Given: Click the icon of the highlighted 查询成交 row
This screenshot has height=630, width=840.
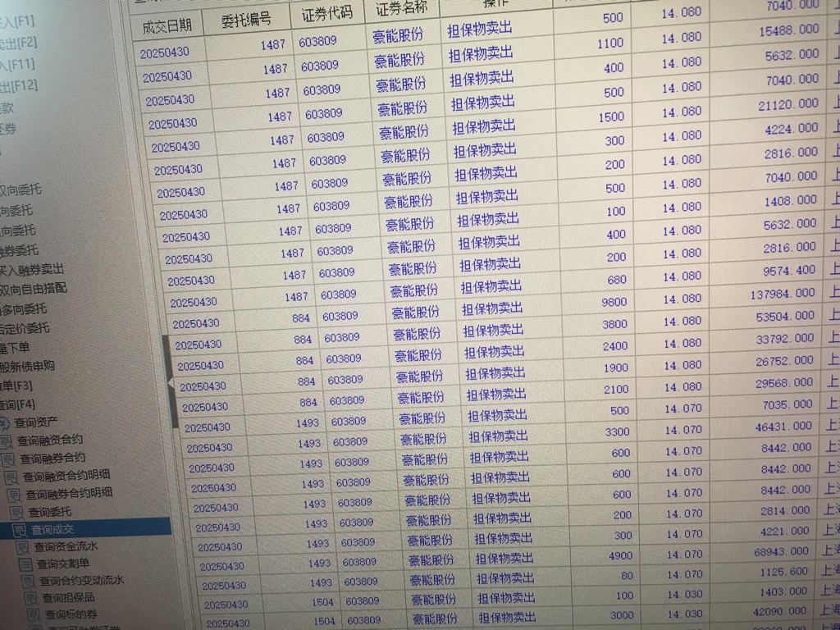Looking at the screenshot, I should 20,531.
